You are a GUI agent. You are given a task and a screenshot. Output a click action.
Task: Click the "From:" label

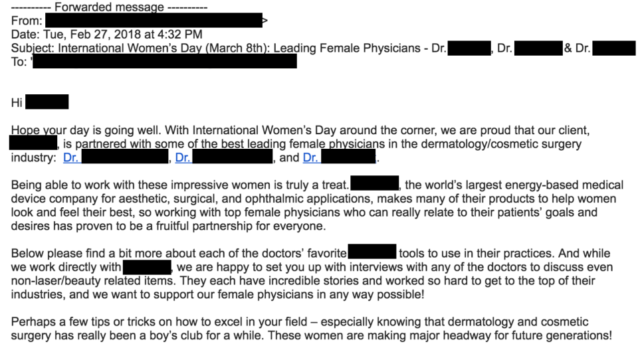point(27,21)
